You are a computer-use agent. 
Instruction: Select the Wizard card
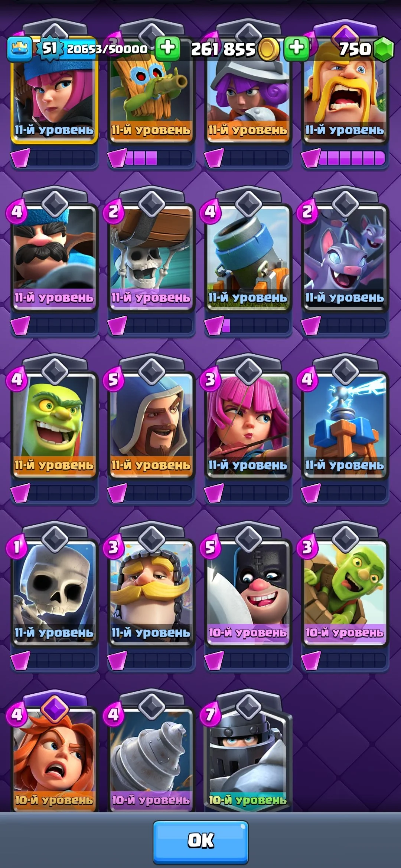[151, 425]
